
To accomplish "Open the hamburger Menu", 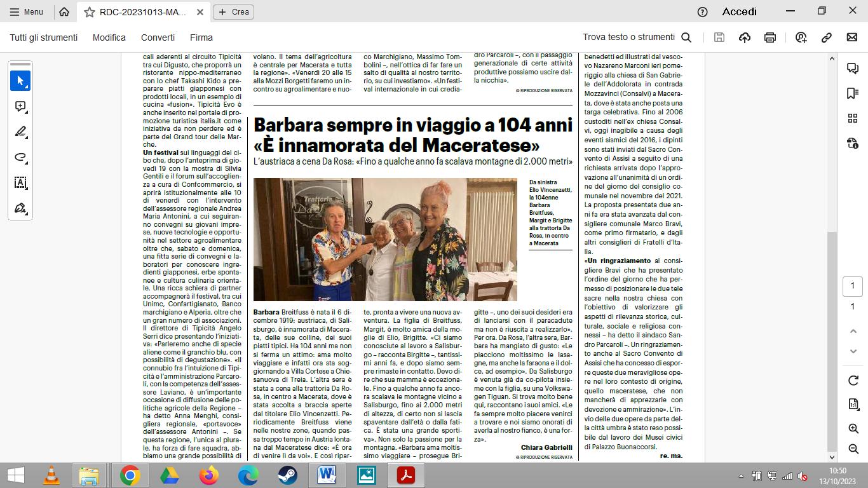I will pyautogui.click(x=26, y=11).
